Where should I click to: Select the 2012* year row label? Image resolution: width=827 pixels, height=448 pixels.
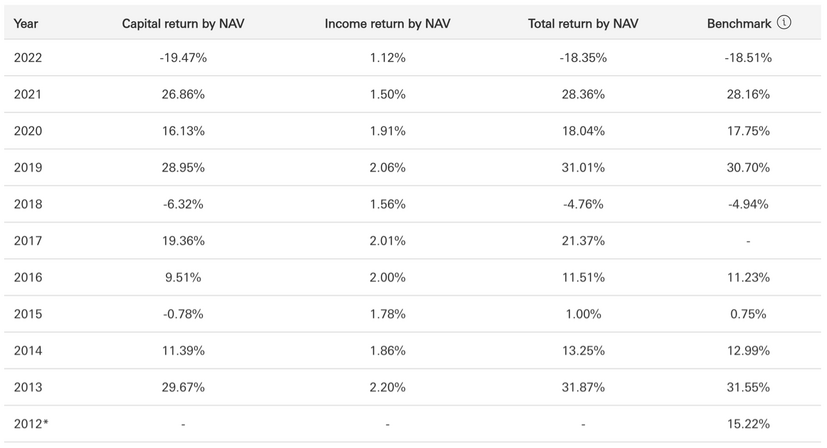pos(31,423)
